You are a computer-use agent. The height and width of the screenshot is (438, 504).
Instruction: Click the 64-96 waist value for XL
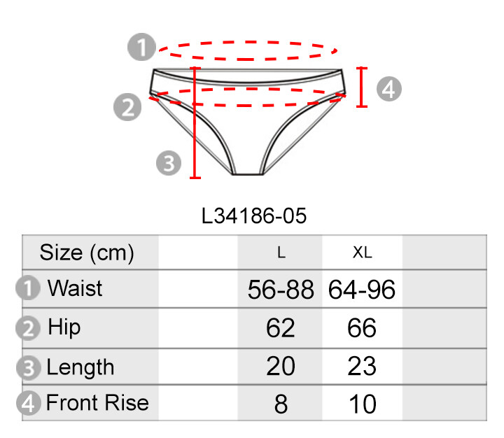(x=362, y=290)
